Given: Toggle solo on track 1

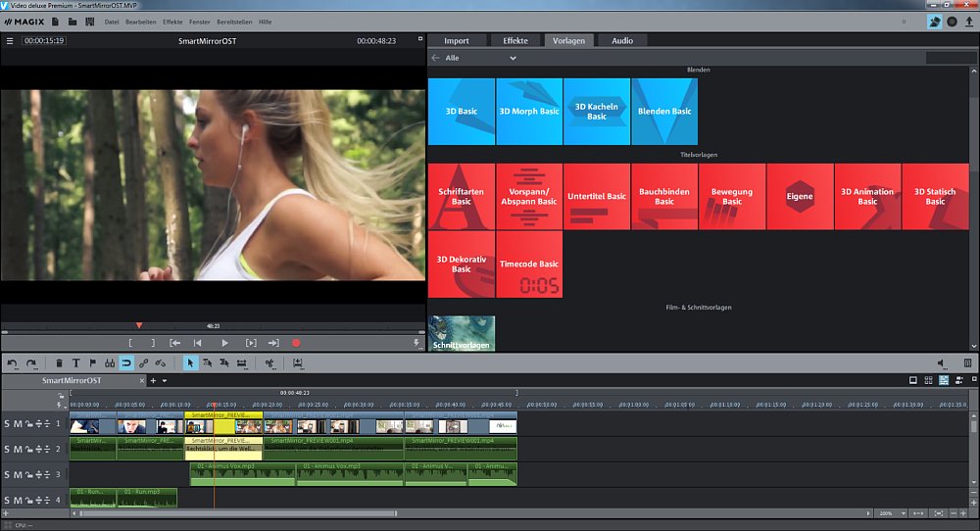Looking at the screenshot, I should pyautogui.click(x=7, y=423).
